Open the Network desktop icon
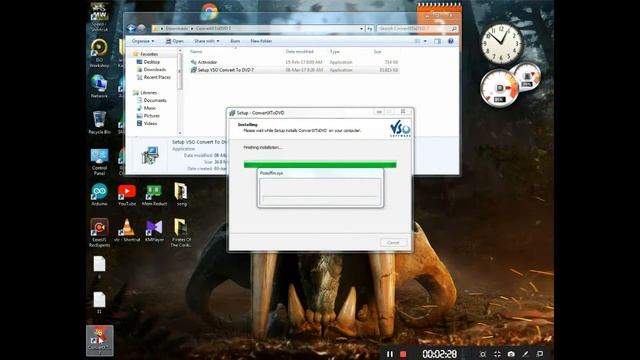 [x=99, y=86]
